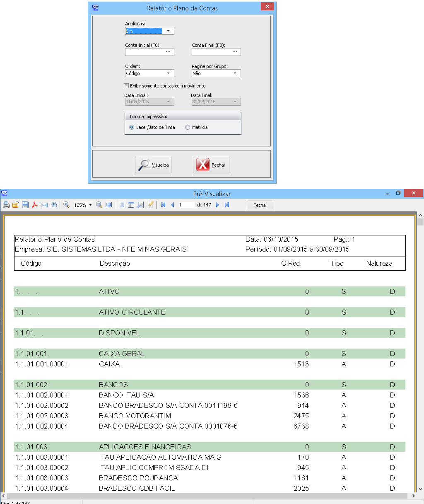Save the report using the diskette icon
Screen dimensions: 424x504
(25, 205)
